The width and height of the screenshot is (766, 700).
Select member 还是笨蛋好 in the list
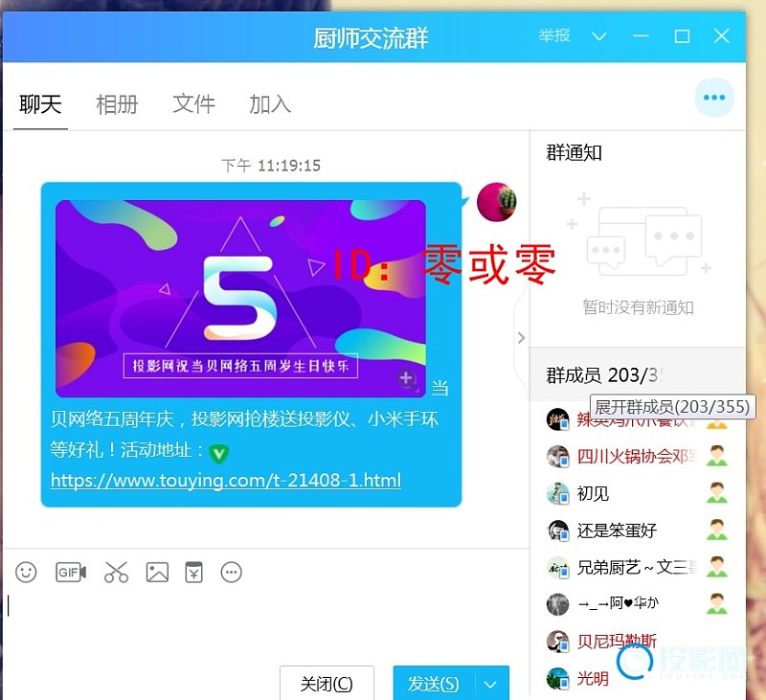638,531
